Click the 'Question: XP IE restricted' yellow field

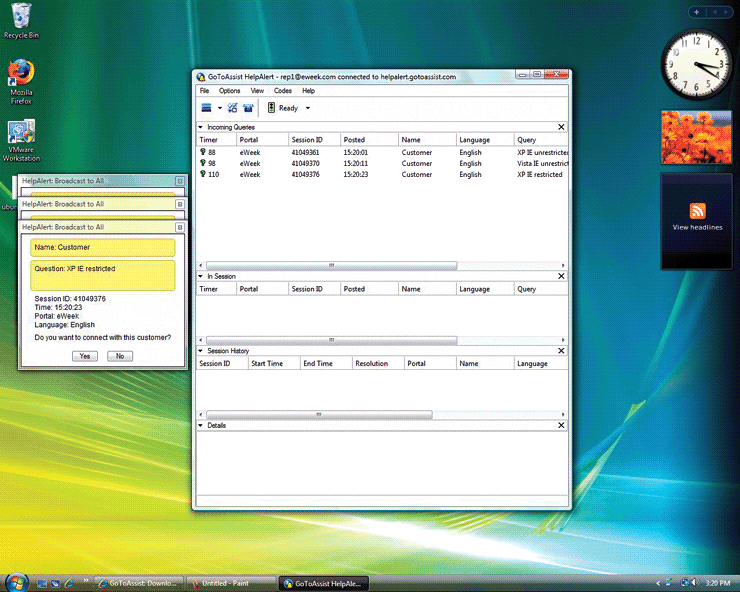pos(102,275)
